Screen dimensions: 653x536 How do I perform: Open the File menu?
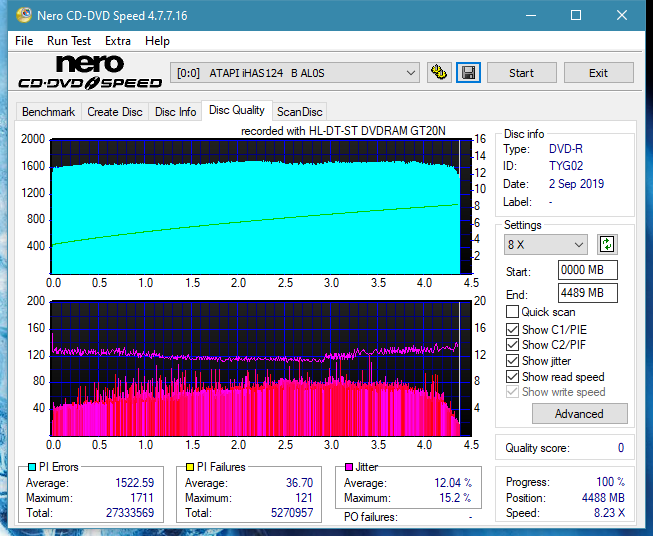(x=24, y=41)
